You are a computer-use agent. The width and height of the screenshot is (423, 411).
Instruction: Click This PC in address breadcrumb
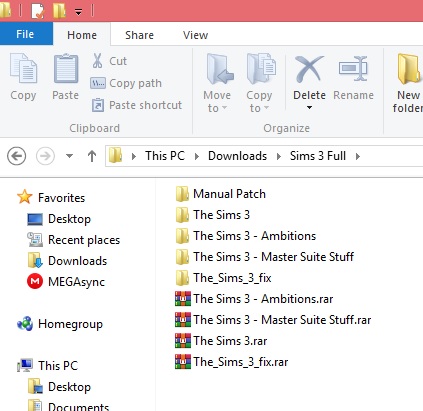point(165,156)
